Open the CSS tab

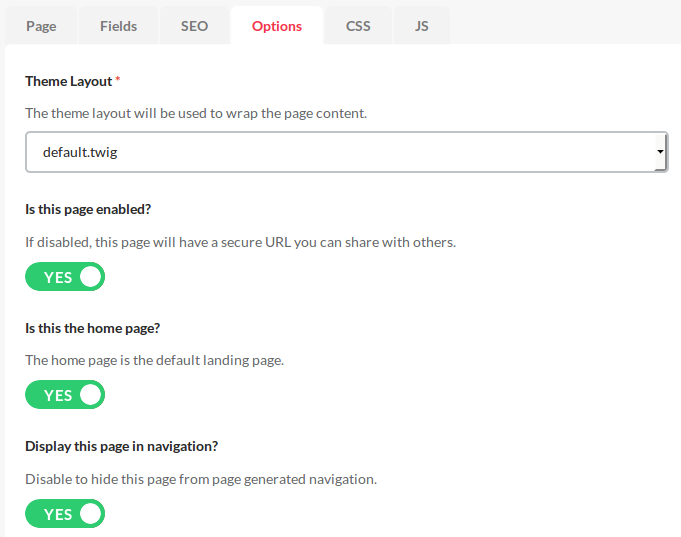pos(358,26)
